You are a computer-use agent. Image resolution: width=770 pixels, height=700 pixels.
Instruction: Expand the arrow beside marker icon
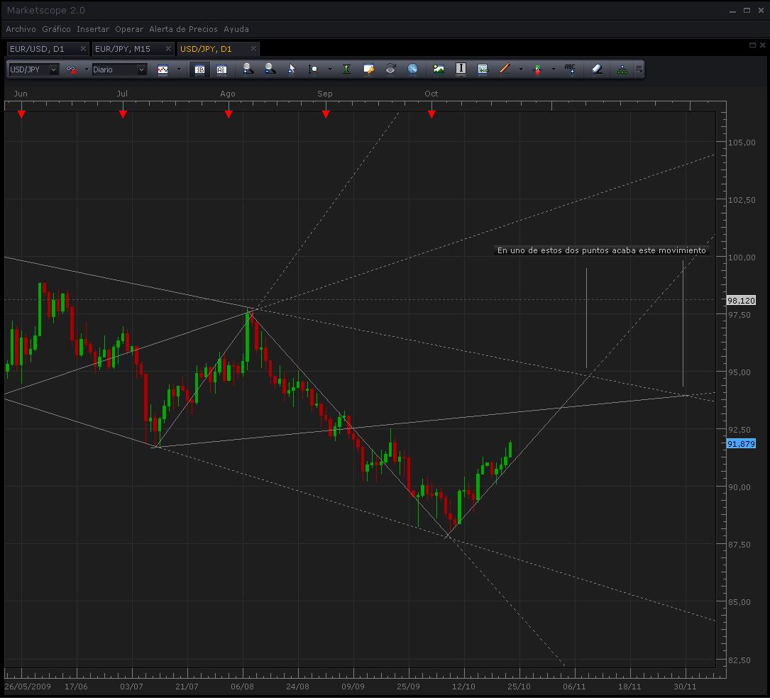[x=554, y=70]
